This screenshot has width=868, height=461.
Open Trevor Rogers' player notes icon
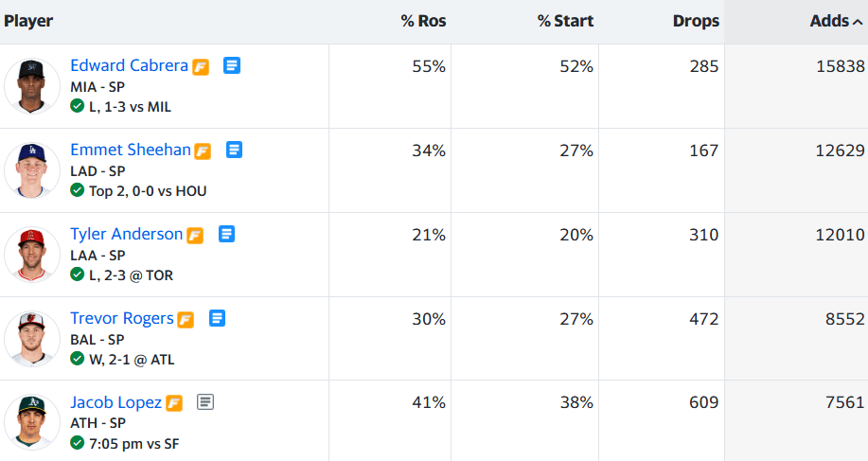click(x=217, y=318)
